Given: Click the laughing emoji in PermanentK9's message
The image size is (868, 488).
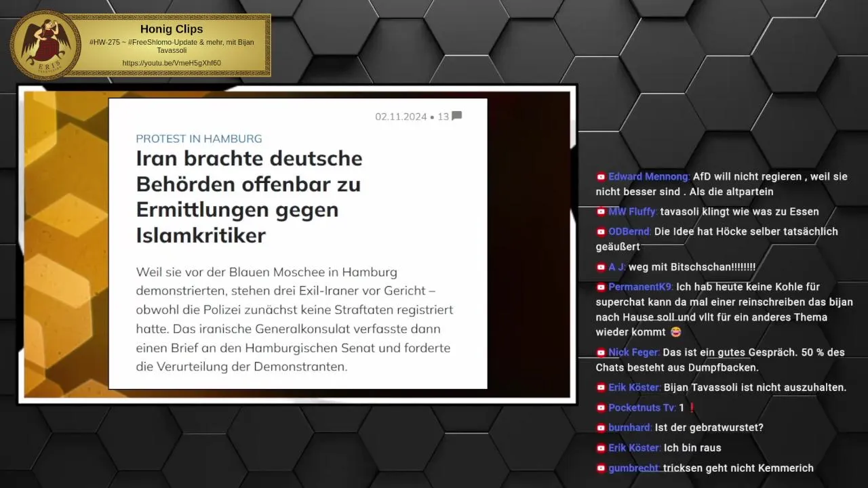Looking at the screenshot, I should point(676,332).
